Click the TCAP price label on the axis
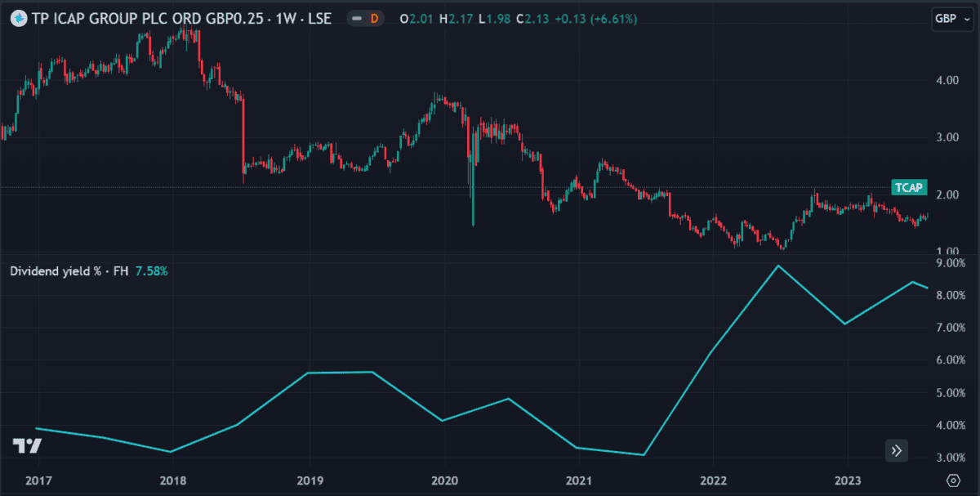 pyautogui.click(x=909, y=188)
